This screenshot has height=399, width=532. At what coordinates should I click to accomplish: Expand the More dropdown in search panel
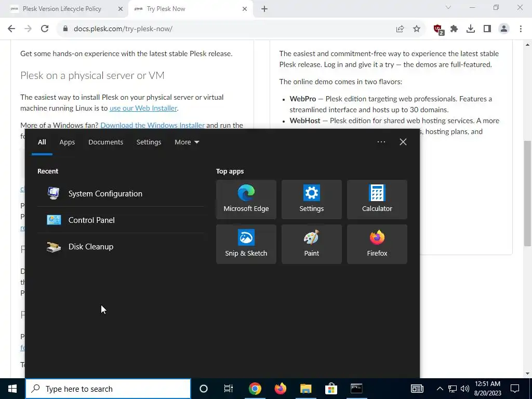pos(187,142)
